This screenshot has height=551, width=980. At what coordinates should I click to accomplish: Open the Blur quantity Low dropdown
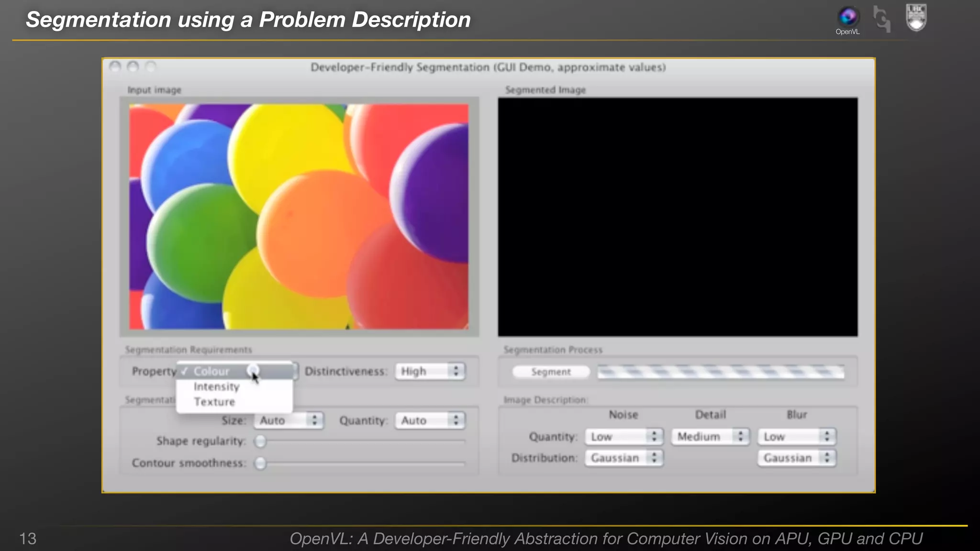[797, 437]
